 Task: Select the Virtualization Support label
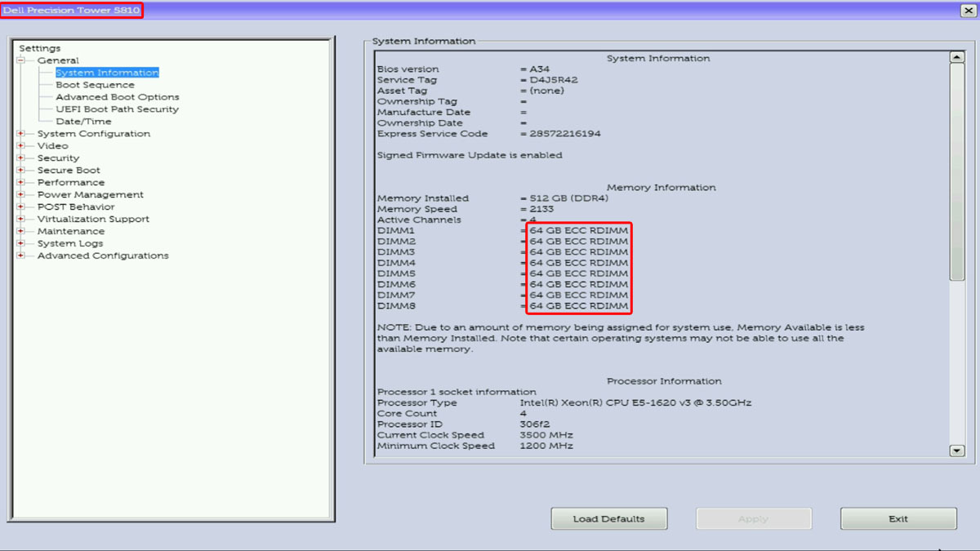(93, 220)
